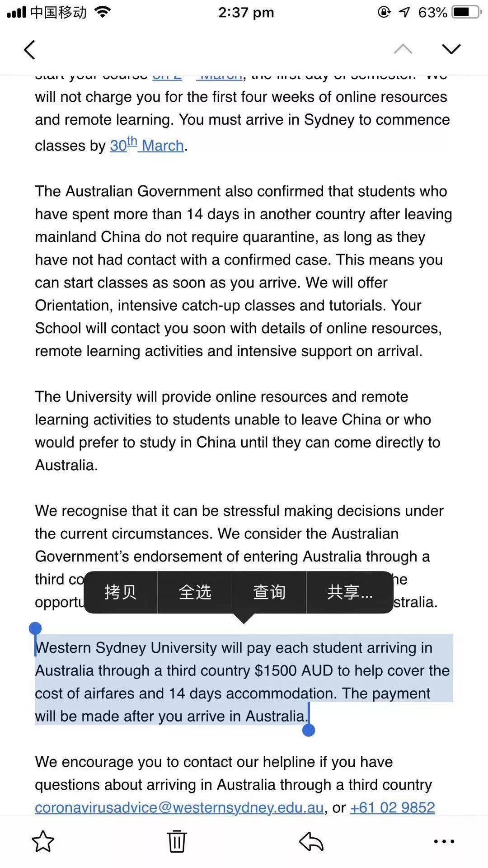Open coronavirusadvice@westernsydney.edu.au email link
488x868 pixels.
(179, 807)
